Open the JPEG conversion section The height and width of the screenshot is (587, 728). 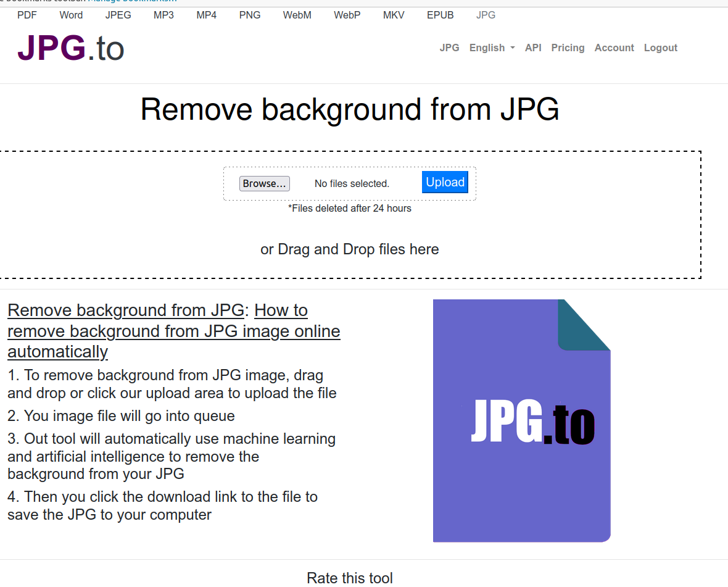118,15
